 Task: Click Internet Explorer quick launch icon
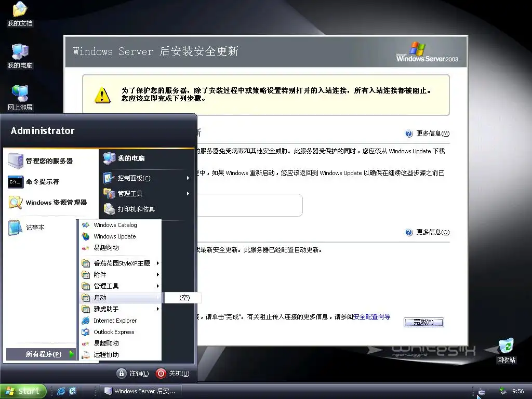point(61,391)
